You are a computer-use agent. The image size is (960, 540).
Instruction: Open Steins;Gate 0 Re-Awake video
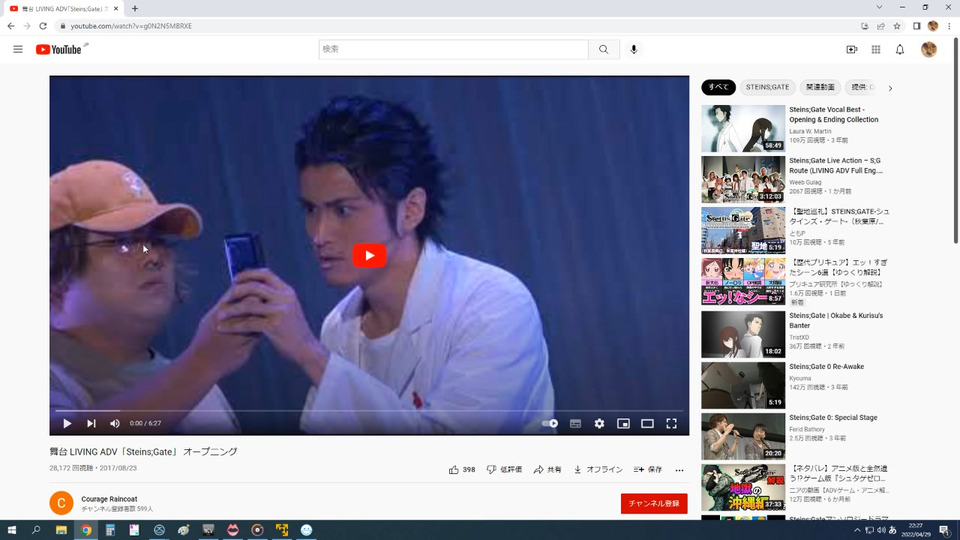click(x=826, y=366)
